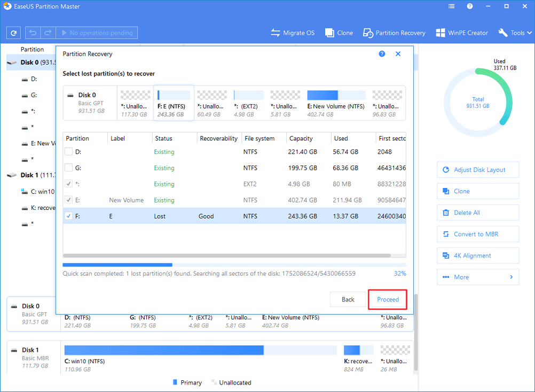
Task: Click the 60.49 GB unallocated block in the dialog
Action: point(211,103)
